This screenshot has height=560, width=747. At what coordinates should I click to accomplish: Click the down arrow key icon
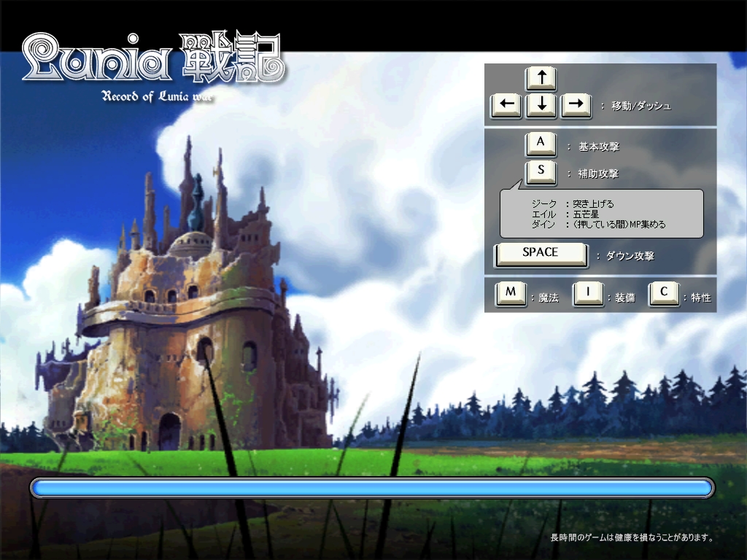pyautogui.click(x=541, y=106)
